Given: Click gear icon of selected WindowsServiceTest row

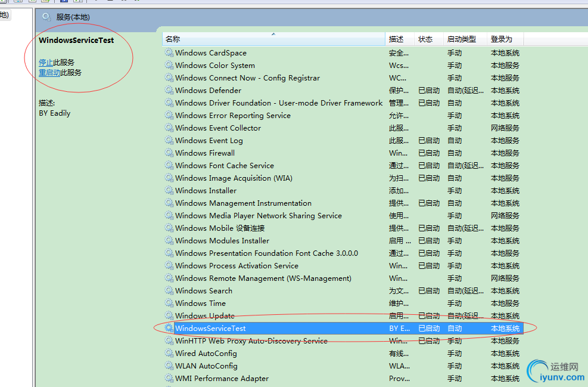Looking at the screenshot, I should (x=169, y=329).
